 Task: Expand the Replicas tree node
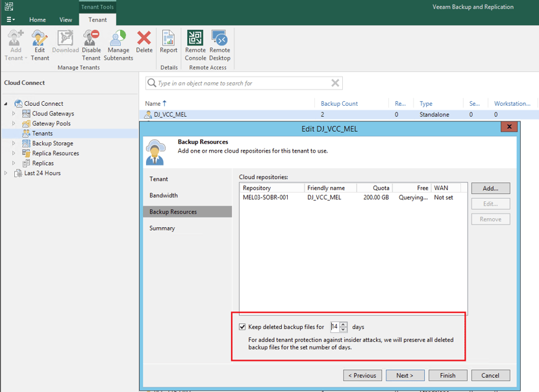pyautogui.click(x=14, y=163)
